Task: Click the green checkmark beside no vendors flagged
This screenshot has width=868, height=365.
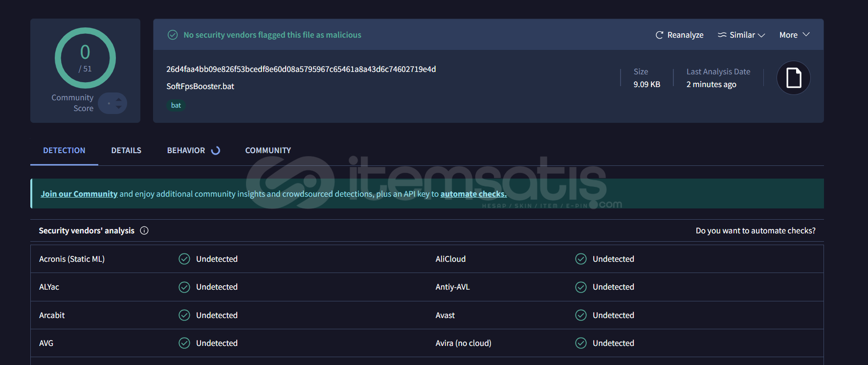Action: [173, 35]
